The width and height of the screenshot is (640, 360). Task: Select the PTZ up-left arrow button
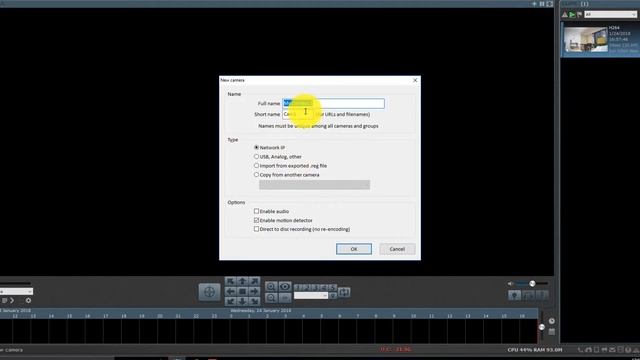pos(230,282)
